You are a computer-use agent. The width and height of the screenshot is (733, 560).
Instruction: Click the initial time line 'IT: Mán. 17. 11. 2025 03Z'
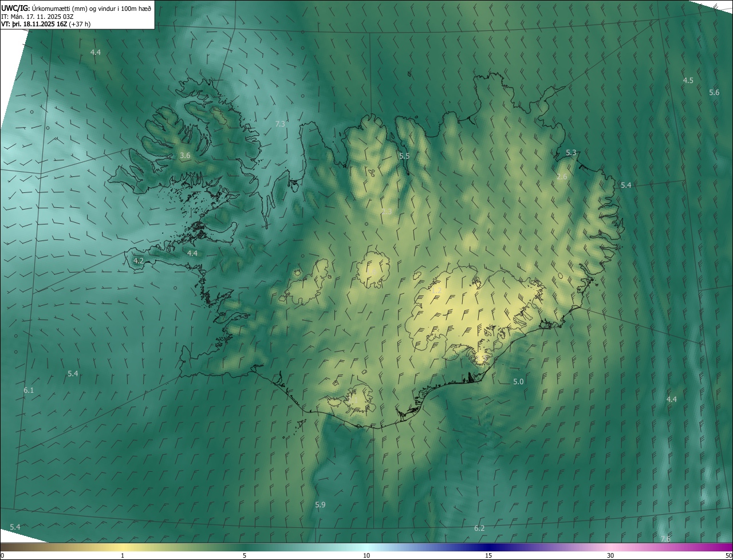point(38,16)
